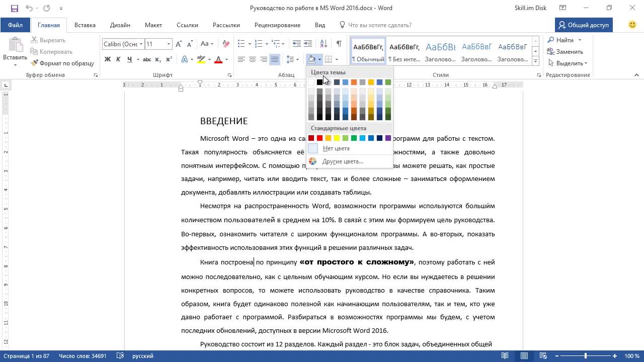Click the Общий доступ share button
This screenshot has width=644, height=362.
[x=584, y=25]
